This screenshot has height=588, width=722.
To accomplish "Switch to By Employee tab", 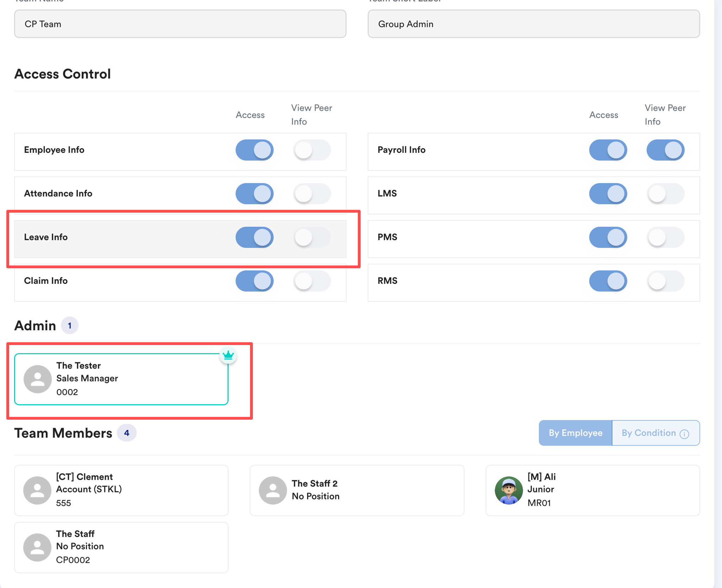I will pyautogui.click(x=575, y=433).
